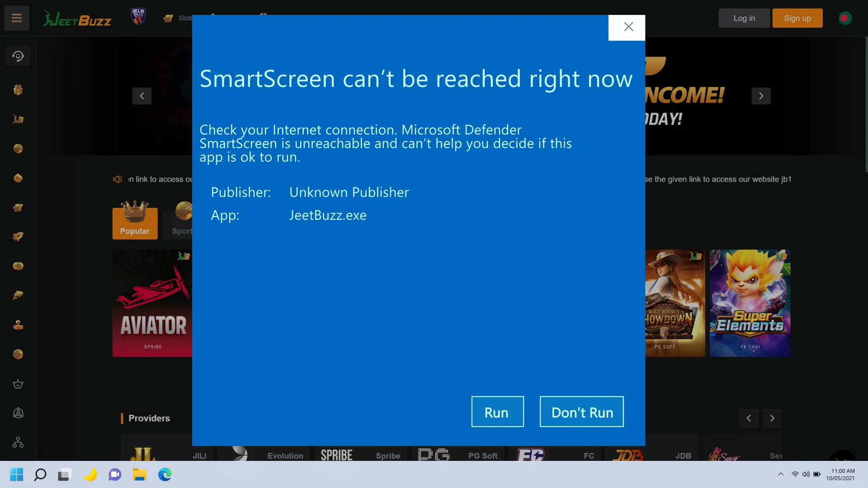This screenshot has width=868, height=488.
Task: Click the JB icon in sidebar
Action: [18, 119]
